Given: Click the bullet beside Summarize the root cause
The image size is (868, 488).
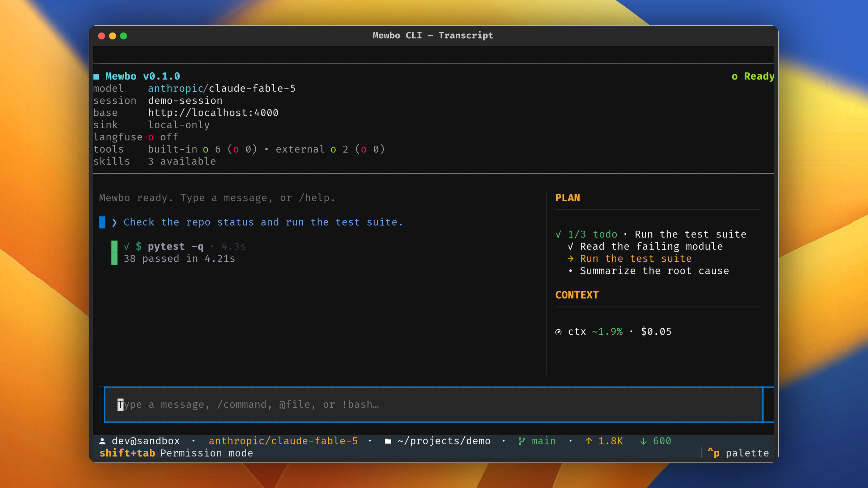Looking at the screenshot, I should [x=571, y=271].
